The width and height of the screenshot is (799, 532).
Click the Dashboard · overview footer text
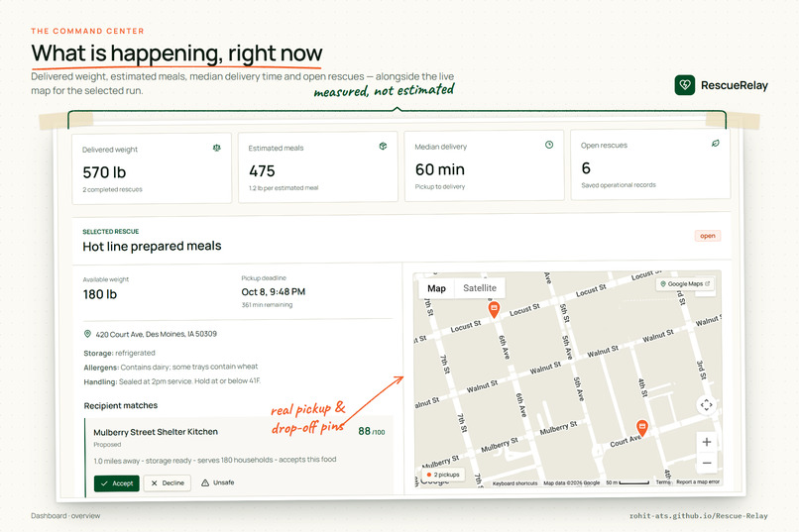(x=65, y=516)
